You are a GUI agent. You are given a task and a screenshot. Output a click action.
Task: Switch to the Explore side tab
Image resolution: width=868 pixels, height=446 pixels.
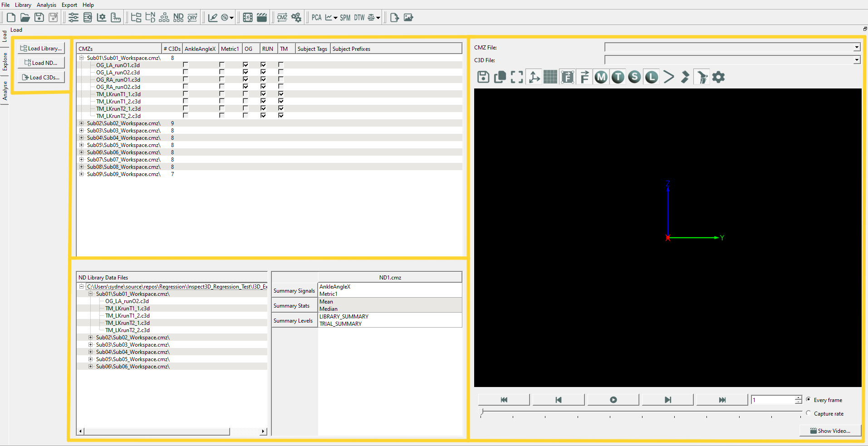click(x=5, y=62)
